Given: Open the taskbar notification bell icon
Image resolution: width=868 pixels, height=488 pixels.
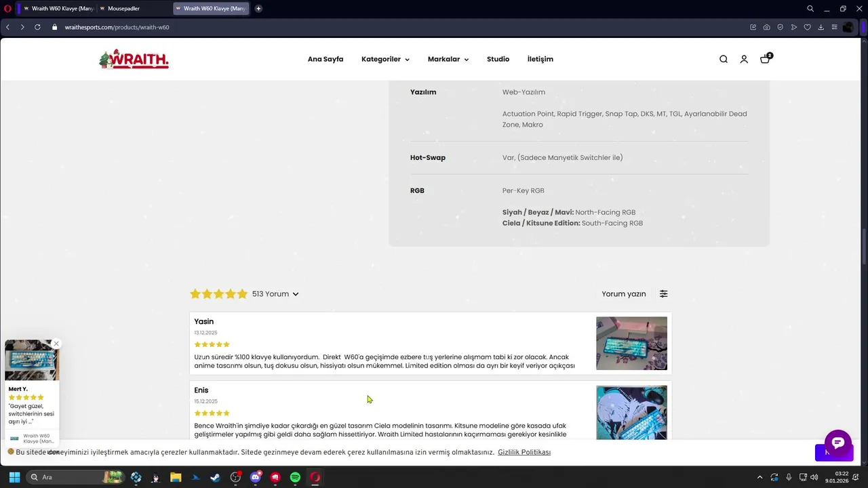Looking at the screenshot, I should (x=856, y=477).
